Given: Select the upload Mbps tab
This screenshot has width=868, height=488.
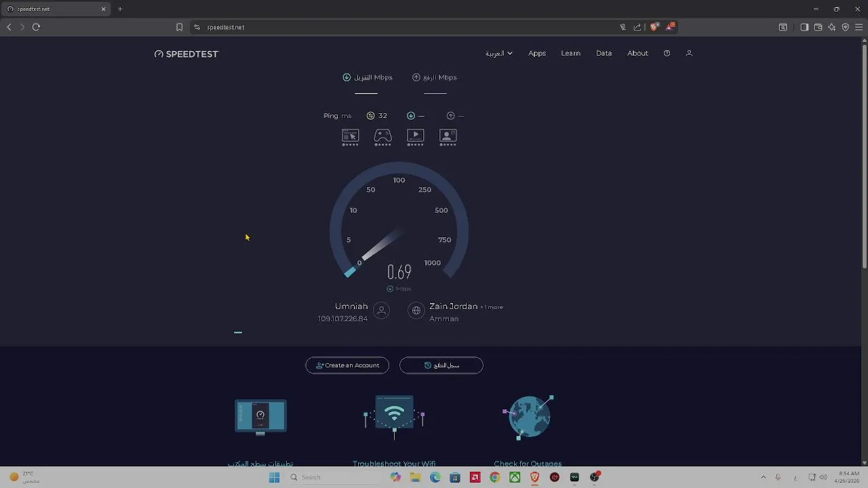Looking at the screenshot, I should pyautogui.click(x=435, y=77).
